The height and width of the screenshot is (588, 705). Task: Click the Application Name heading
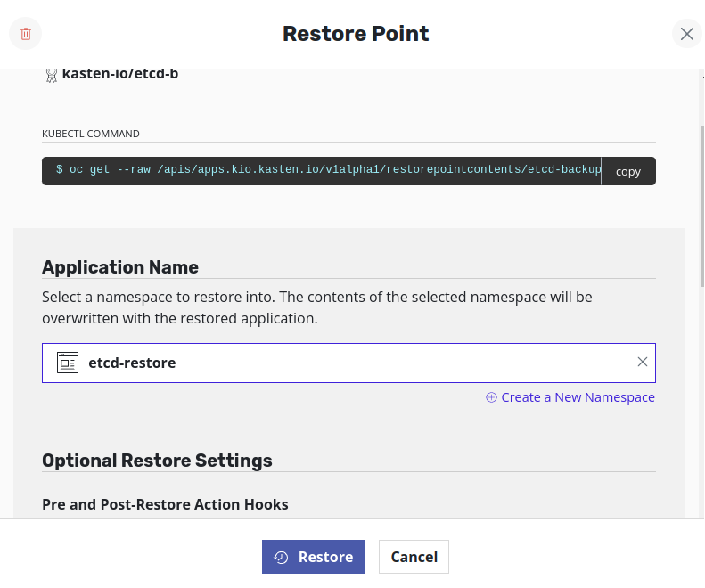tap(120, 267)
